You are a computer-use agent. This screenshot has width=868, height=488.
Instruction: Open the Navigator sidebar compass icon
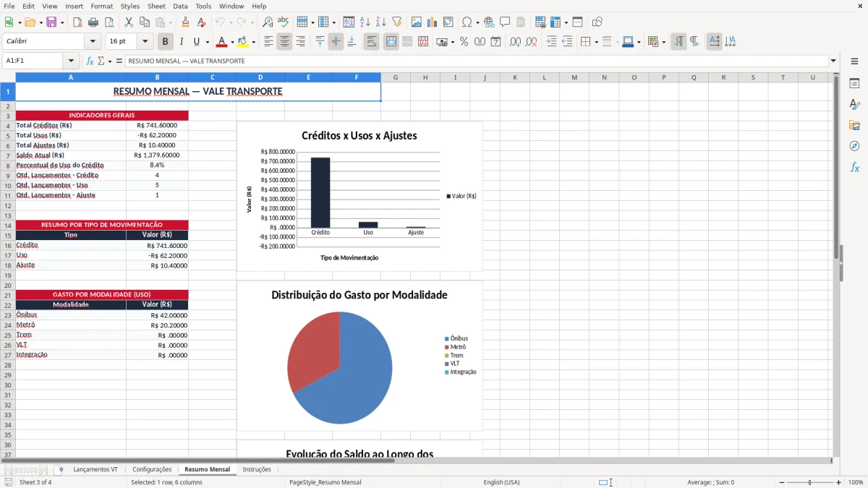point(854,146)
